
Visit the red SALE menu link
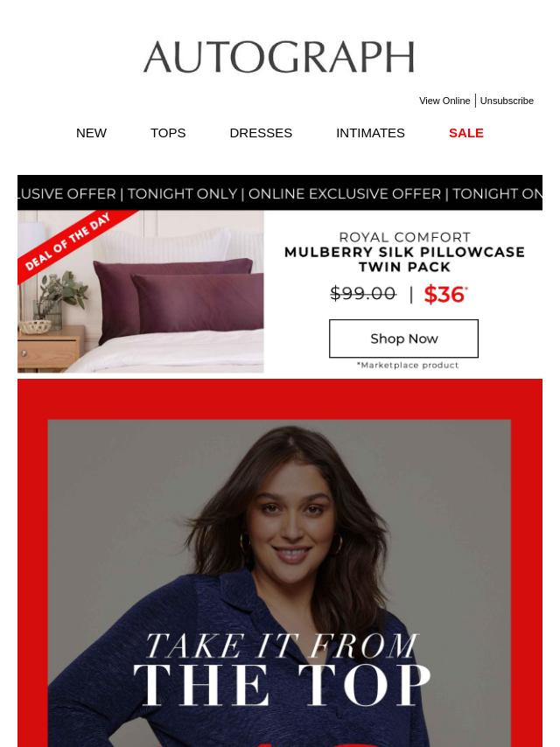pos(466,133)
